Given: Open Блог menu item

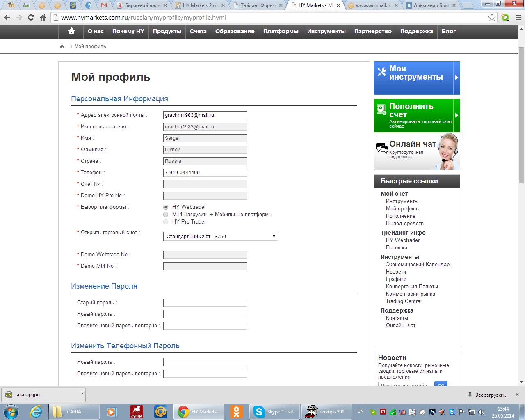Looking at the screenshot, I should (449, 31).
